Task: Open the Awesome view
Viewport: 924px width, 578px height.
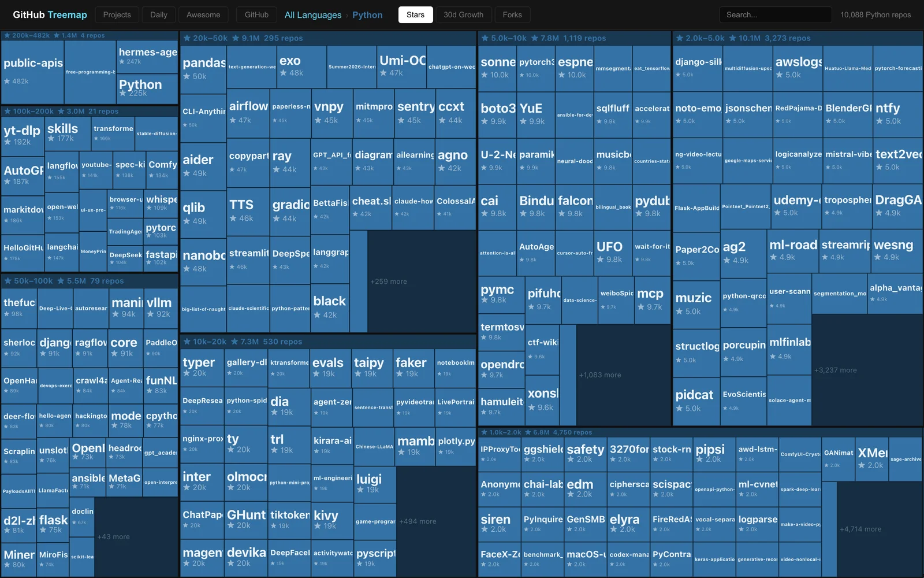Action: coord(203,14)
